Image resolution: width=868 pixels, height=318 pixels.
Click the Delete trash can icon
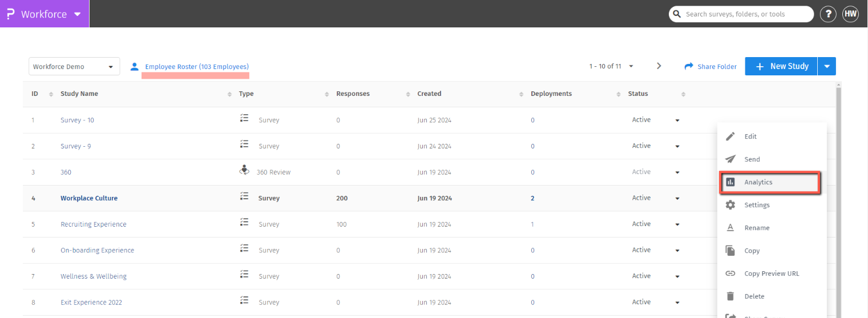click(730, 296)
